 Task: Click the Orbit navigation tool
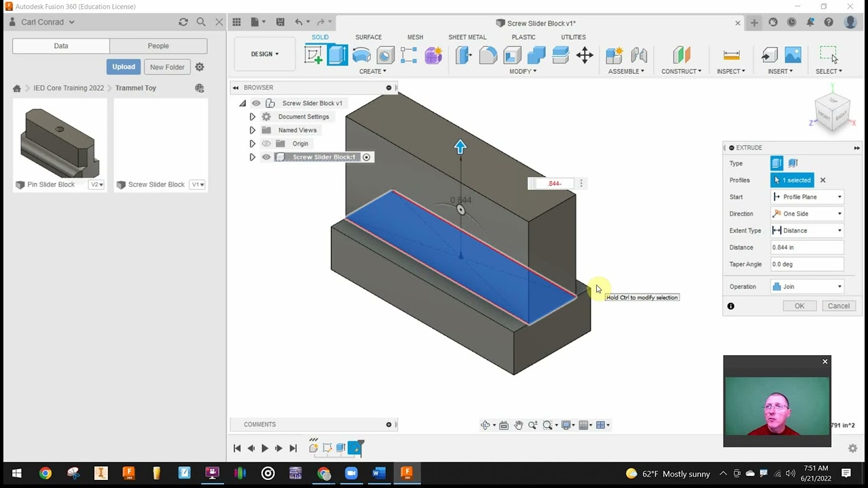tap(486, 425)
